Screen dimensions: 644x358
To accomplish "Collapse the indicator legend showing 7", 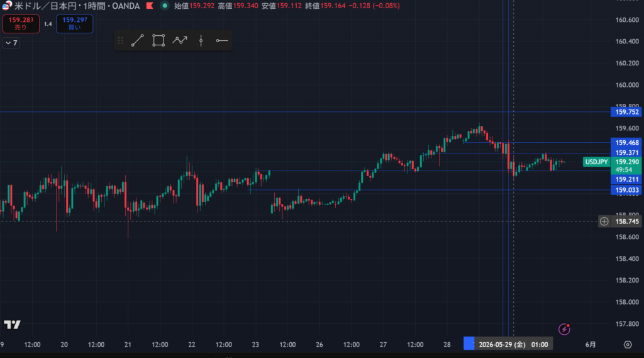I will (x=11, y=43).
